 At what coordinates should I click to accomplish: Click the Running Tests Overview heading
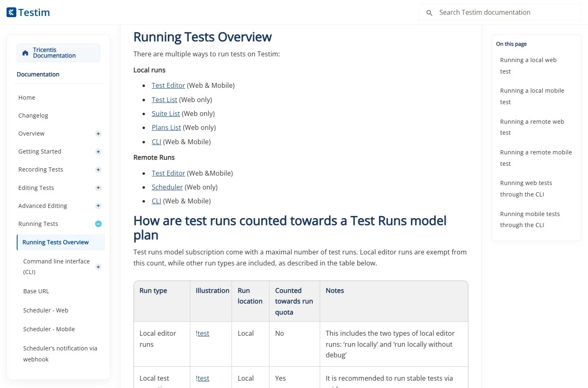coord(202,37)
